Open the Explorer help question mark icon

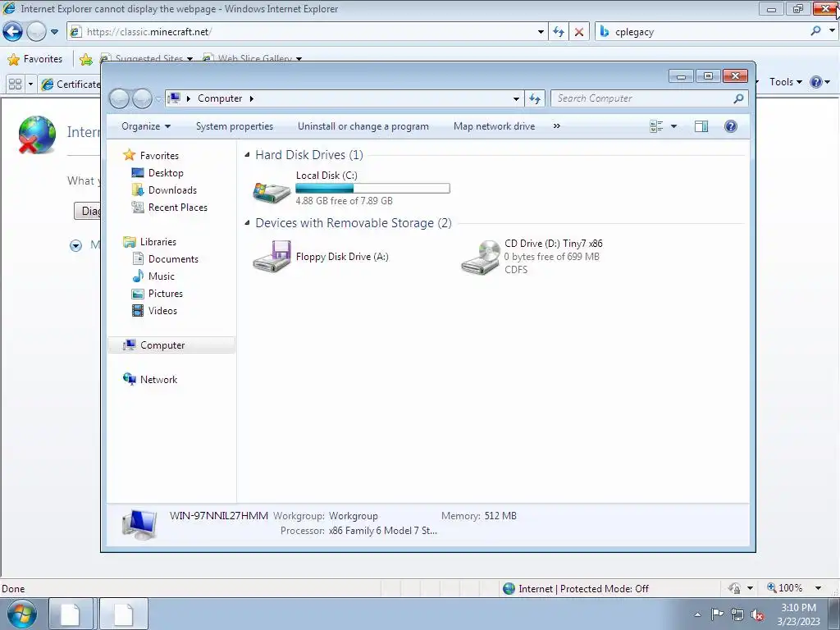730,126
